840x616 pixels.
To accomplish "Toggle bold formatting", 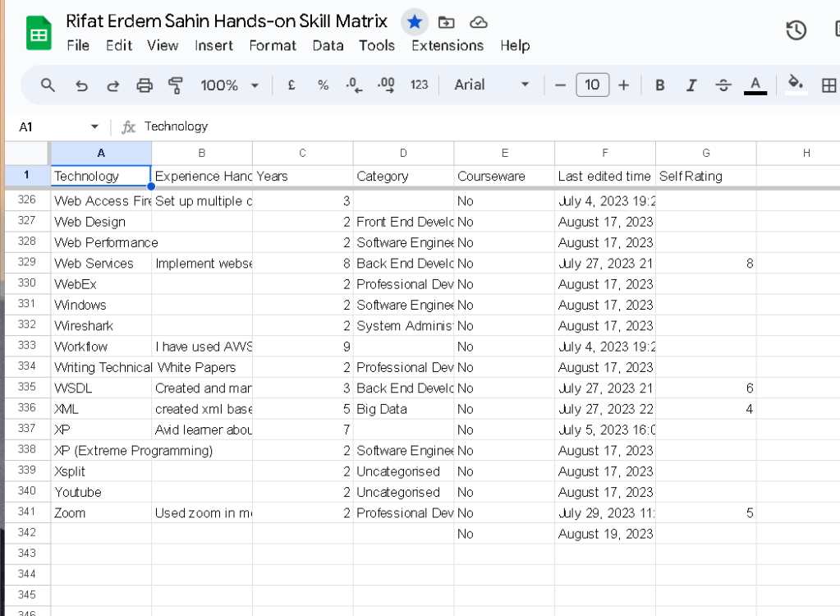I will click(660, 85).
